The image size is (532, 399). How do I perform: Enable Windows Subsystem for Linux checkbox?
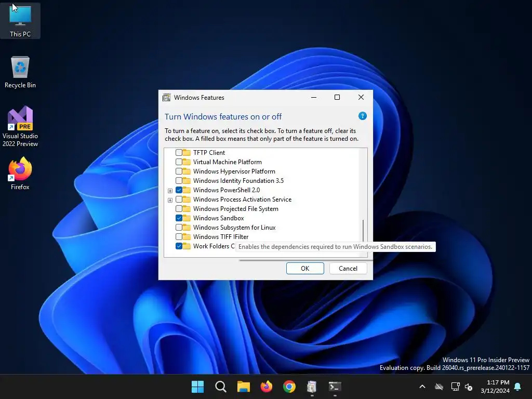179,228
